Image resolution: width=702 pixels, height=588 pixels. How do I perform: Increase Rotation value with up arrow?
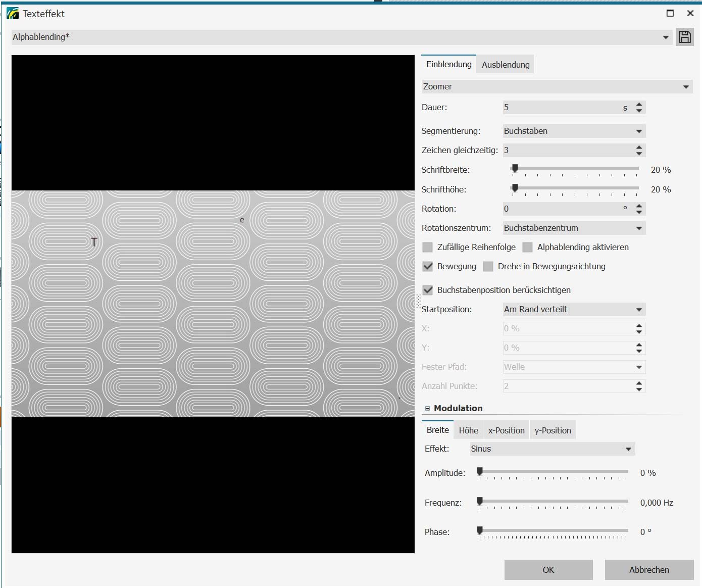(x=639, y=206)
